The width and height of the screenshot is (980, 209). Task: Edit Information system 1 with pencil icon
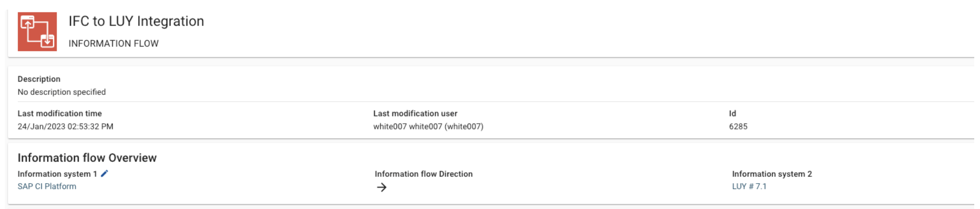tap(105, 174)
